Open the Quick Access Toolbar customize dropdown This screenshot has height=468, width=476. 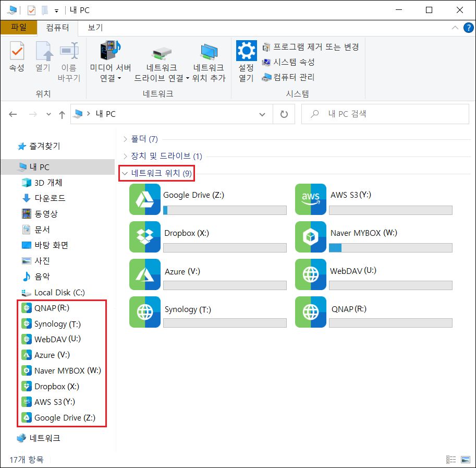tap(56, 11)
